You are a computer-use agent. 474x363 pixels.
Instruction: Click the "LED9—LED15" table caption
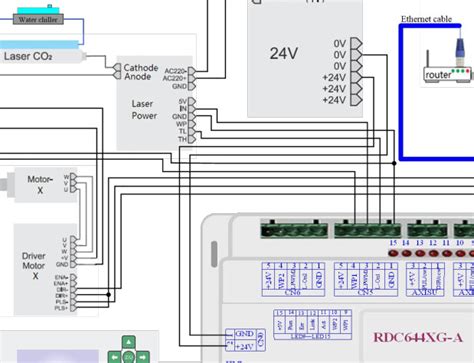pos(312,337)
